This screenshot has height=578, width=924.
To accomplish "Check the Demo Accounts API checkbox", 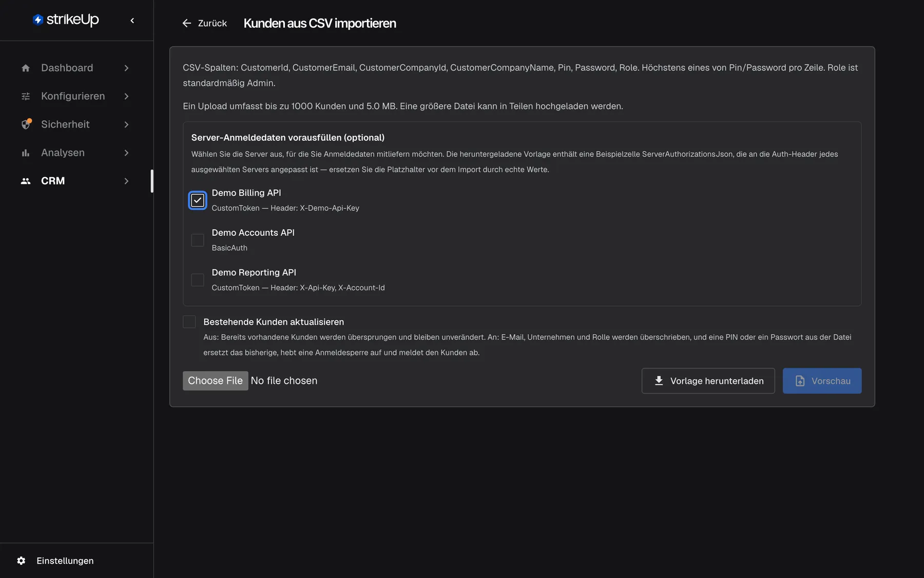I will click(198, 240).
